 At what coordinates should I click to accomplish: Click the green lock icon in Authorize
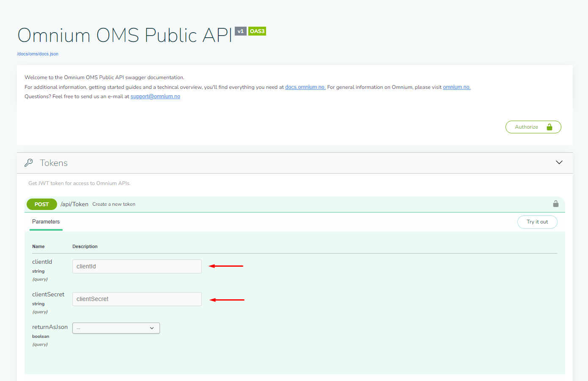pyautogui.click(x=550, y=127)
